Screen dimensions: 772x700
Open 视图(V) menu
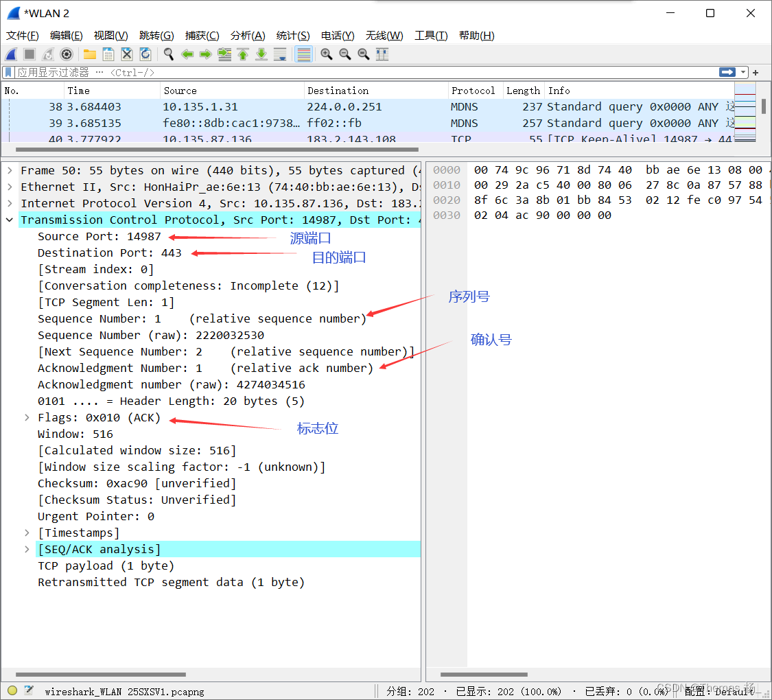pos(110,36)
